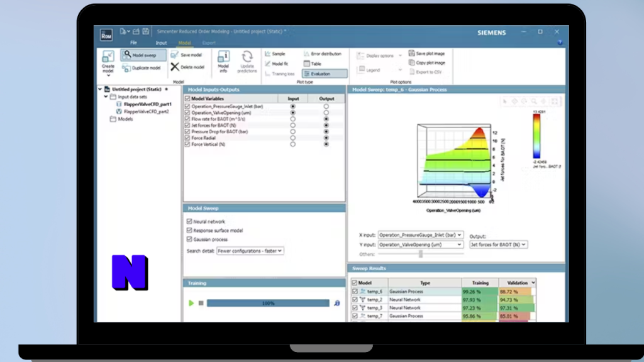Click the Others slider handle

pos(421,254)
